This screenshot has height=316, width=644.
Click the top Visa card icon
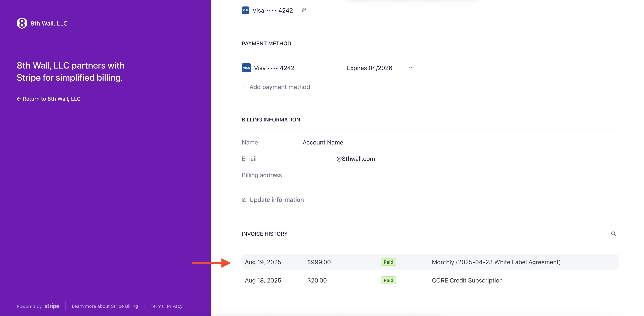pos(246,10)
